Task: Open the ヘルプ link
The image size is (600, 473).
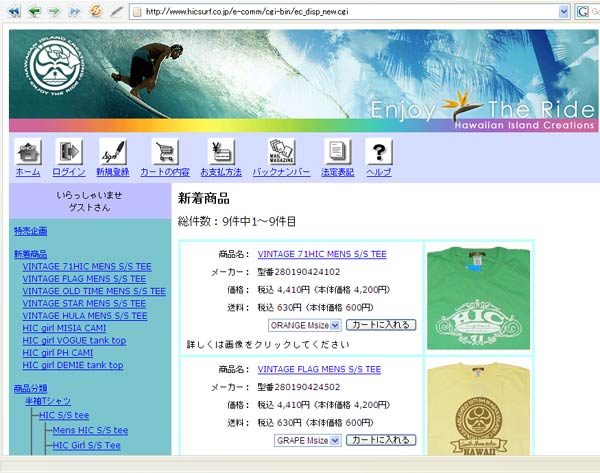Action: [379, 172]
